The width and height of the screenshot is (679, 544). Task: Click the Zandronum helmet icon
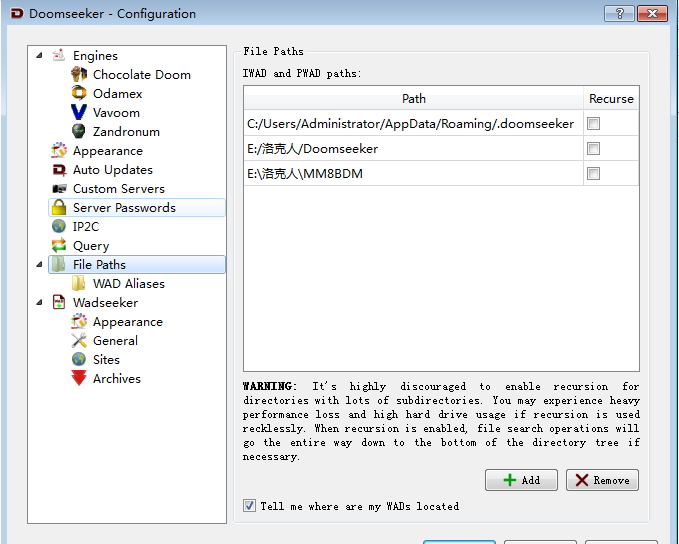click(x=78, y=131)
